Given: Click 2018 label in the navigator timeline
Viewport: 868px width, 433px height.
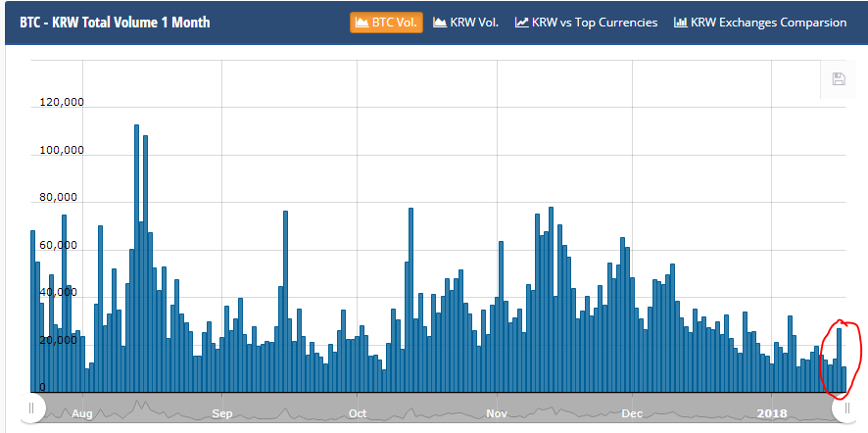Looking at the screenshot, I should click(x=772, y=413).
